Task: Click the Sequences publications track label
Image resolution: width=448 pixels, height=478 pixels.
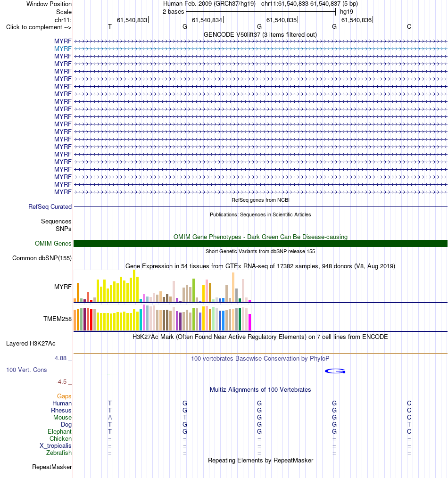Action: [56, 221]
